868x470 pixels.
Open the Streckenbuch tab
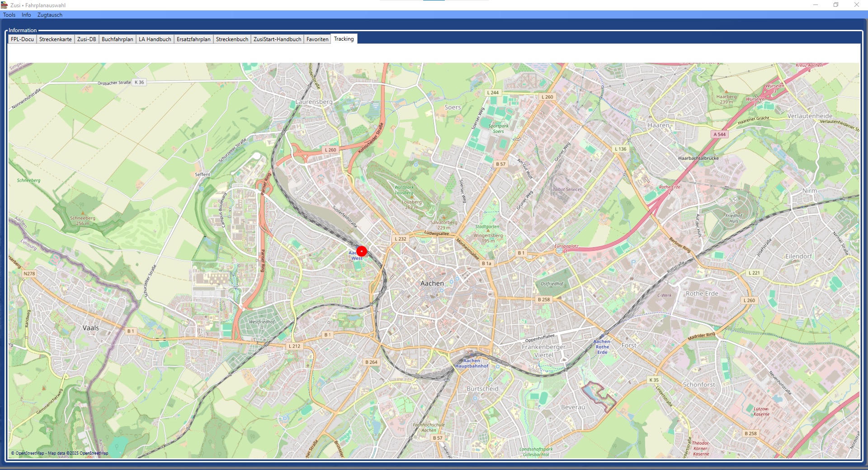pyautogui.click(x=232, y=39)
